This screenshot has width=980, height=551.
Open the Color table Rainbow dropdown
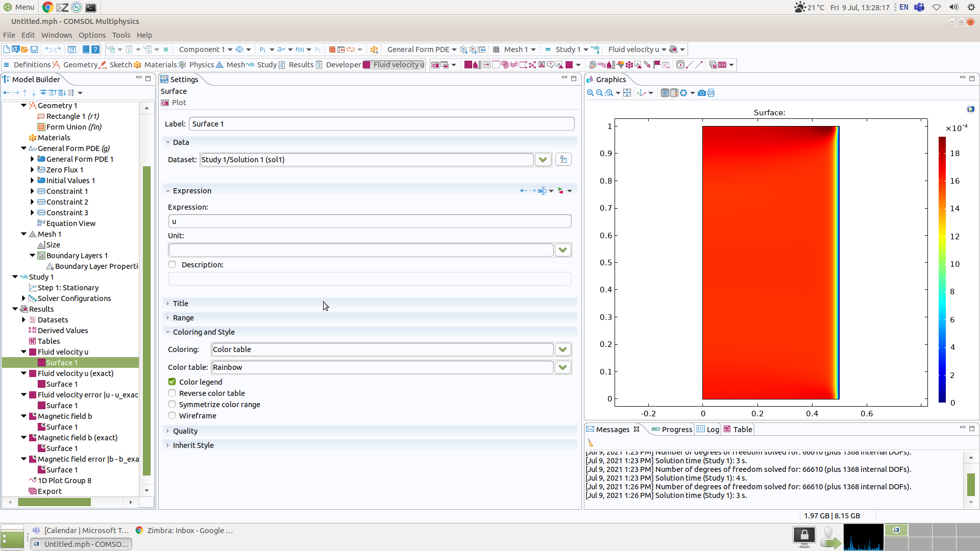pyautogui.click(x=562, y=367)
